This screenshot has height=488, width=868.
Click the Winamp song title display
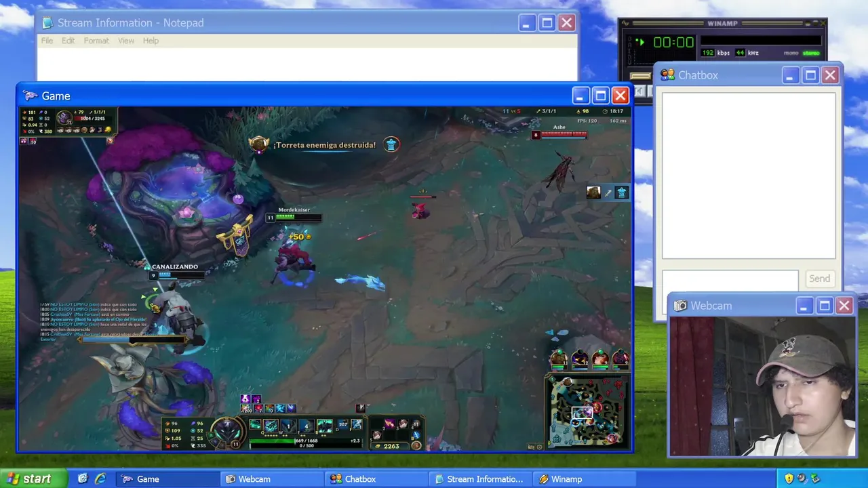pos(761,40)
